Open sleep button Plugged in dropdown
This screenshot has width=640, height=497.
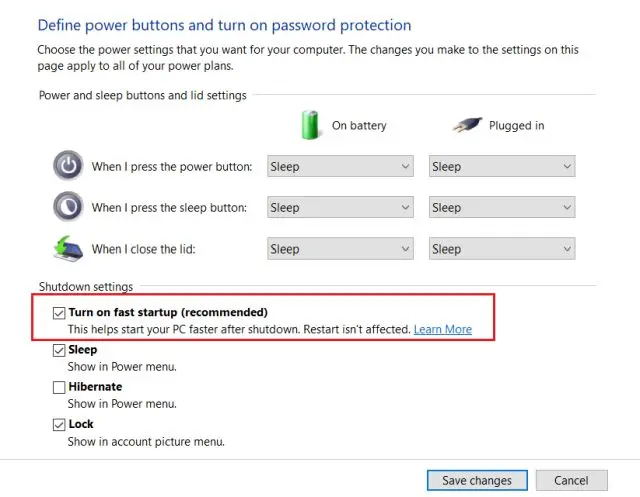(502, 207)
